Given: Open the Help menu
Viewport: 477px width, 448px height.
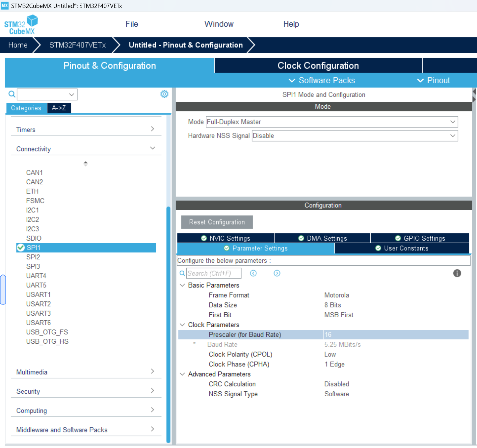Looking at the screenshot, I should 291,24.
